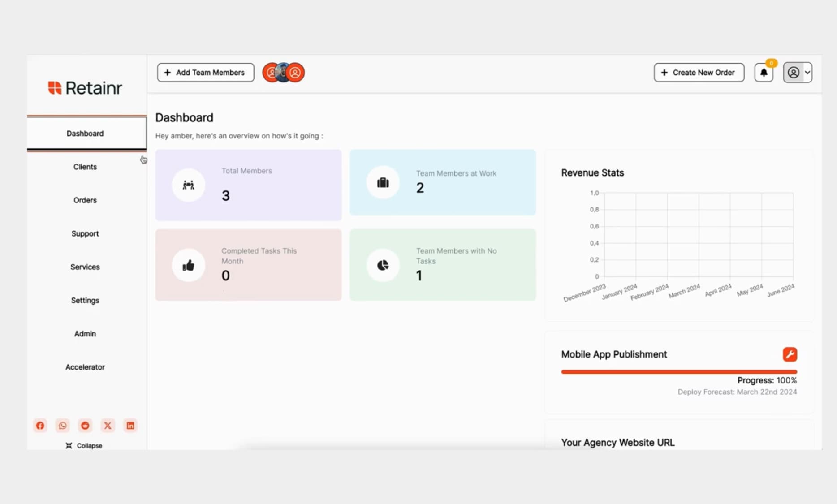The image size is (837, 504).
Task: Click the X (Twitter) icon in sidebar
Action: (x=108, y=426)
